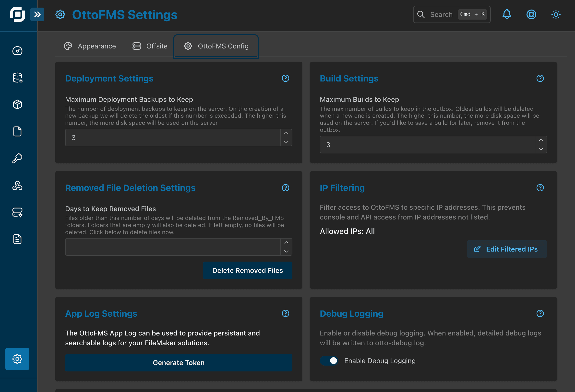Select the API keys icon in sidebar
575x392 pixels.
17,158
